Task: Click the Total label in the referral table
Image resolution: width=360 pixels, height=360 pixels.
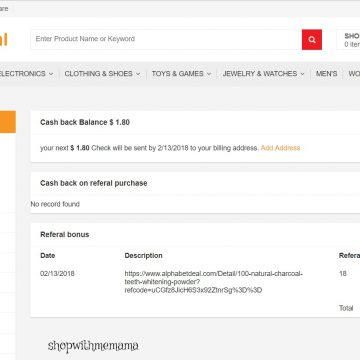Action: click(346, 308)
